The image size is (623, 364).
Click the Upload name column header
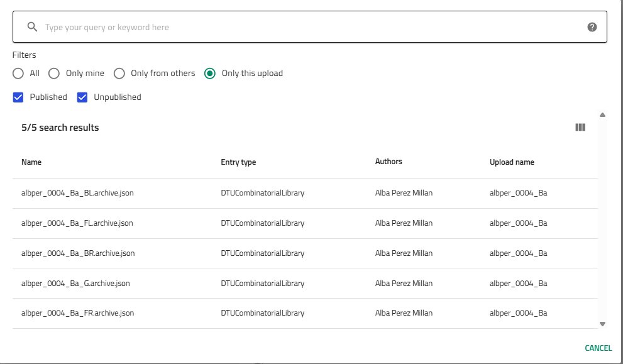point(512,162)
